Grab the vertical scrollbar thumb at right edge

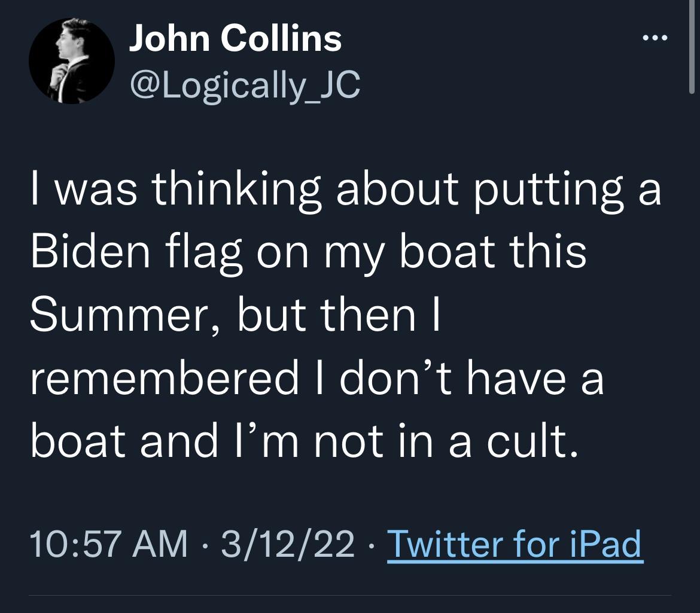692,47
